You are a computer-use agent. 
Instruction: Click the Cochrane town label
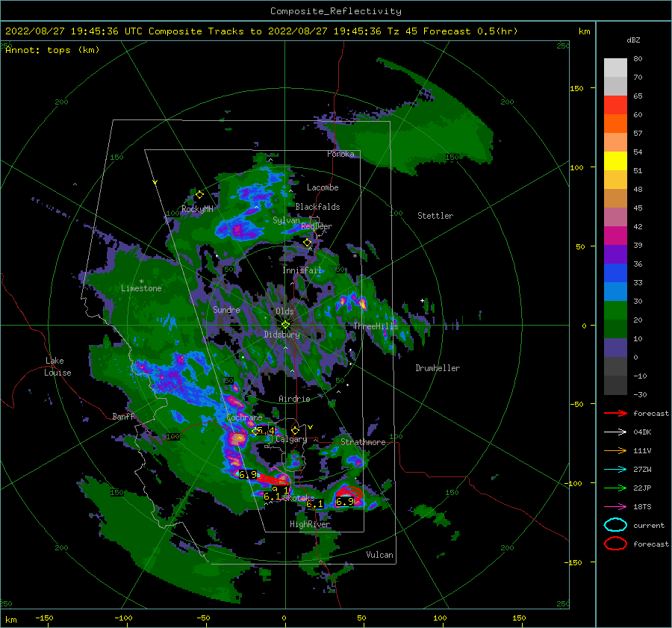(244, 417)
